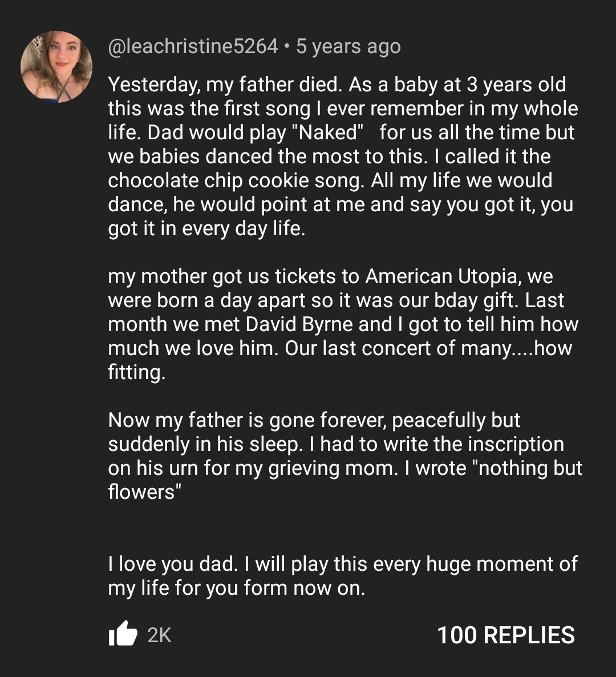
Task: Open the commenter's round profile picture
Action: (x=56, y=66)
